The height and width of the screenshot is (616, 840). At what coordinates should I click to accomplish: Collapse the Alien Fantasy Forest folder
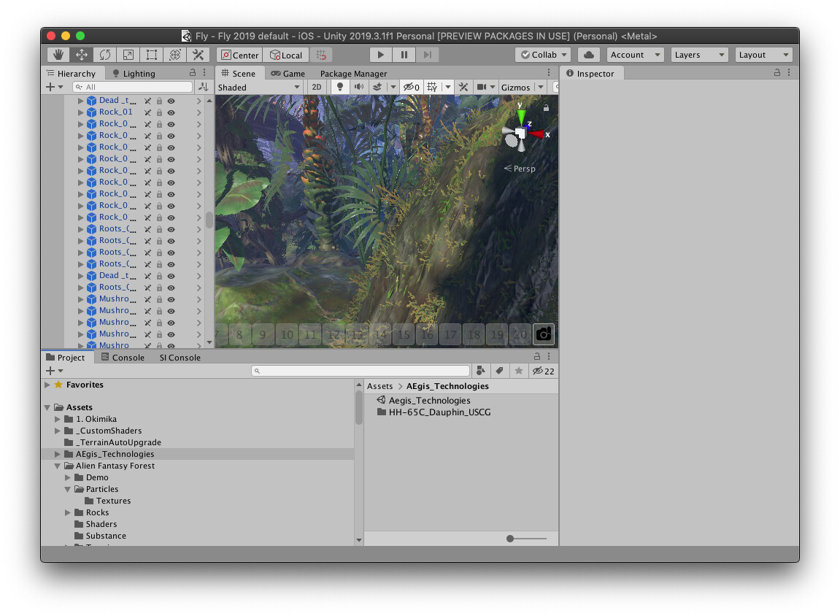(57, 466)
